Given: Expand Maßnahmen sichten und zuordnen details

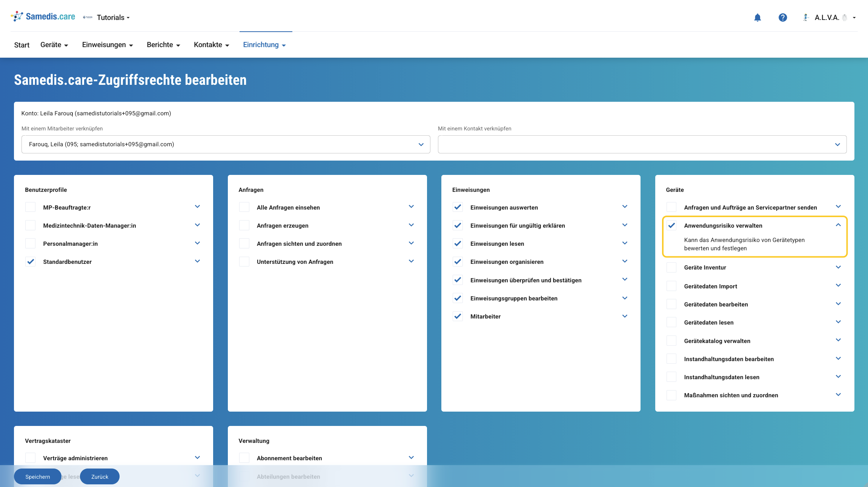Looking at the screenshot, I should pos(838,395).
